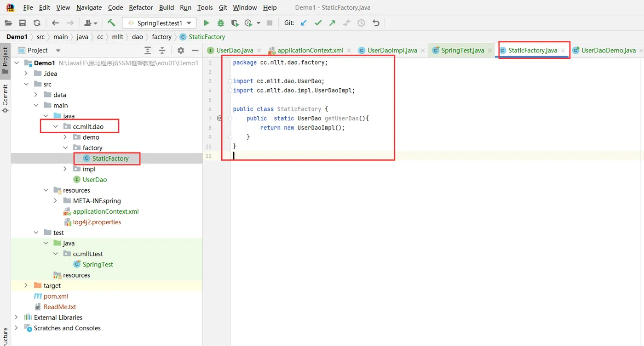Collapse the cc.mllt.dao package

point(55,126)
